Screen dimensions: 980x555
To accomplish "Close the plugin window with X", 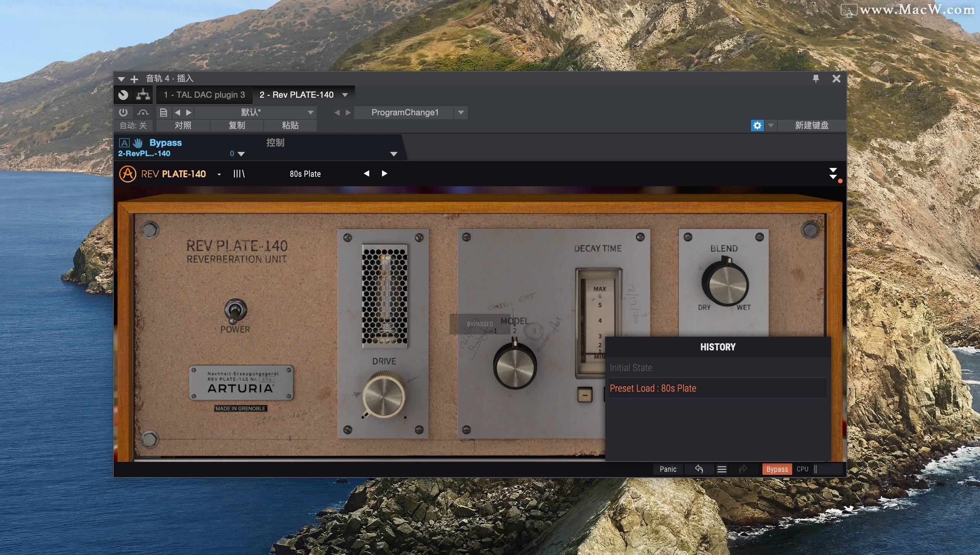I will point(836,79).
